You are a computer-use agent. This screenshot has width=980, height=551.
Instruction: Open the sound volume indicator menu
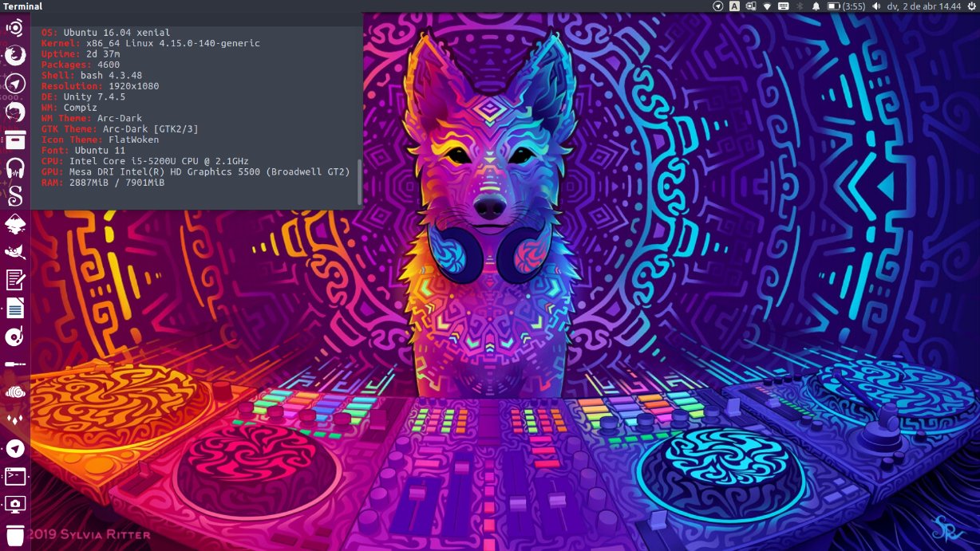pos(876,6)
